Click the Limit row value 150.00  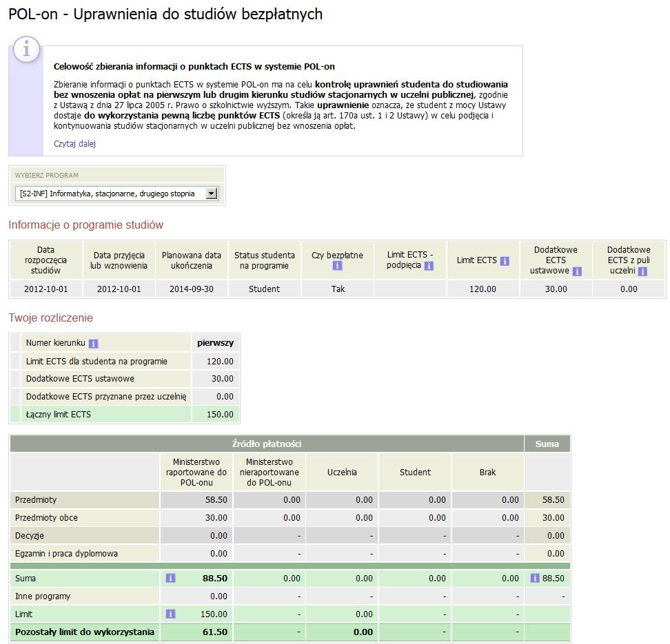[214, 614]
